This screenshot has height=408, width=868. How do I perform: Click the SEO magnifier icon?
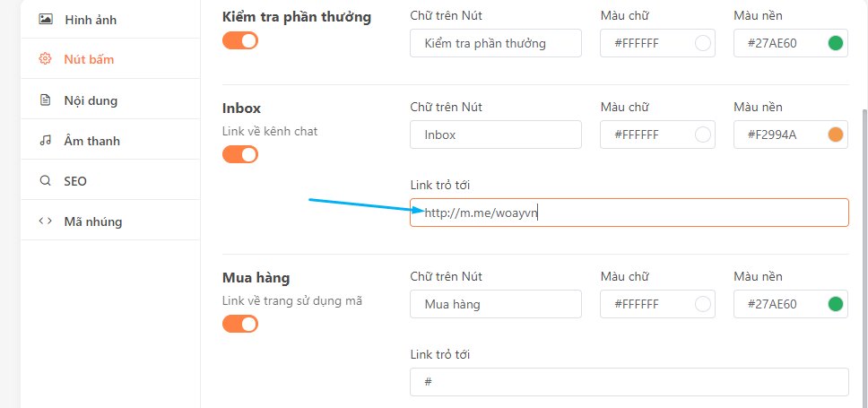(46, 181)
